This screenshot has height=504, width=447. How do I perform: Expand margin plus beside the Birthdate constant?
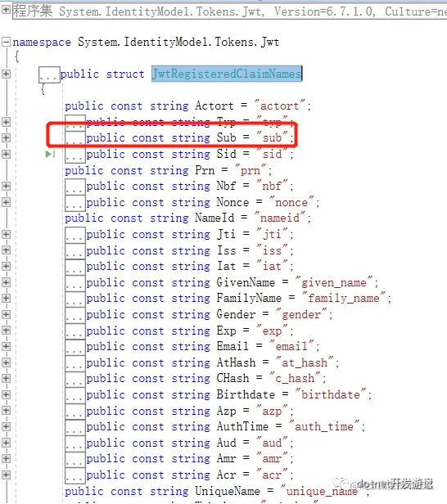[6, 394]
